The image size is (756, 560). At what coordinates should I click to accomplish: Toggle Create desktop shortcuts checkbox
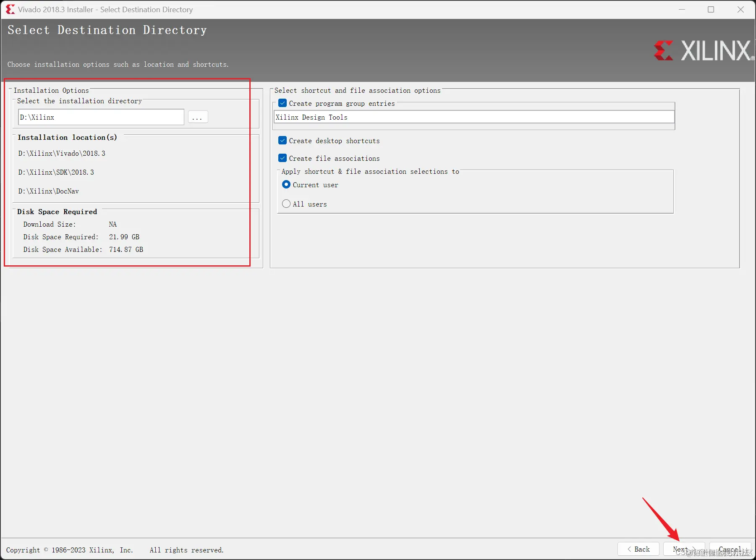coord(283,141)
